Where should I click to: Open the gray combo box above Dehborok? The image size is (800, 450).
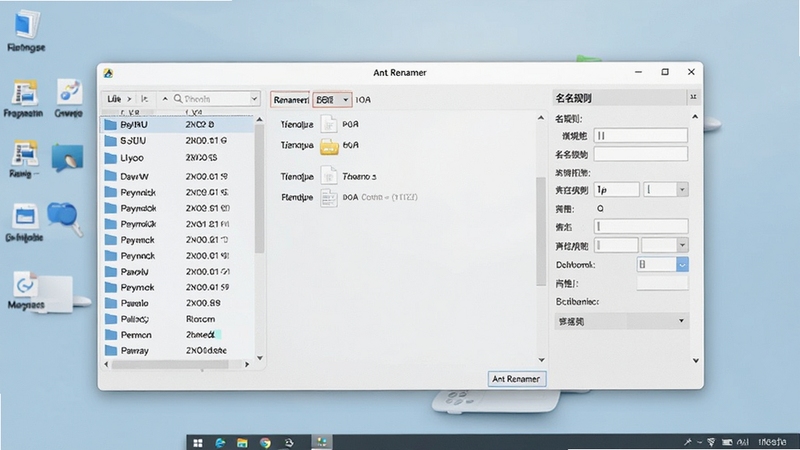tap(665, 245)
